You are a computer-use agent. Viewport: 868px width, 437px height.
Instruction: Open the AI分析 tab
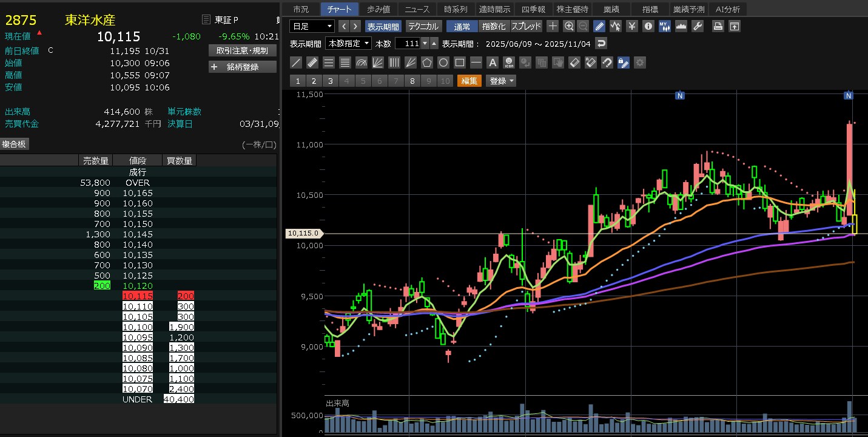(728, 9)
